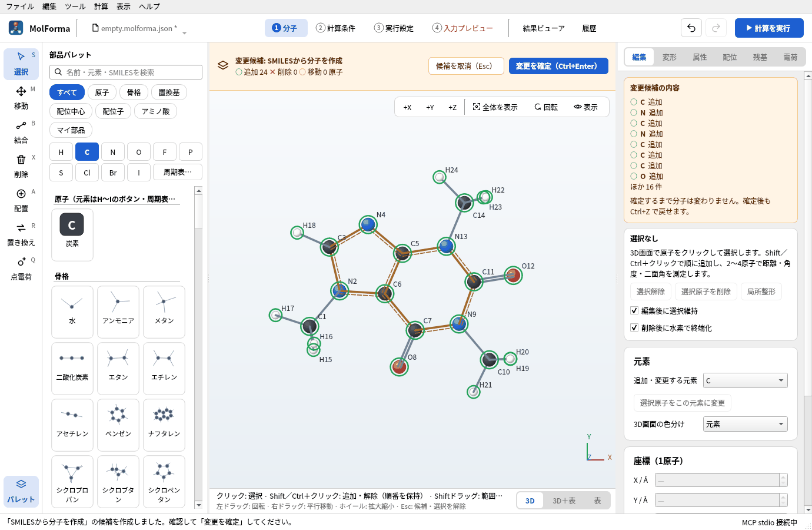The image size is (812, 530).
Task: Activate the 移動 move tool
Action: (21, 98)
